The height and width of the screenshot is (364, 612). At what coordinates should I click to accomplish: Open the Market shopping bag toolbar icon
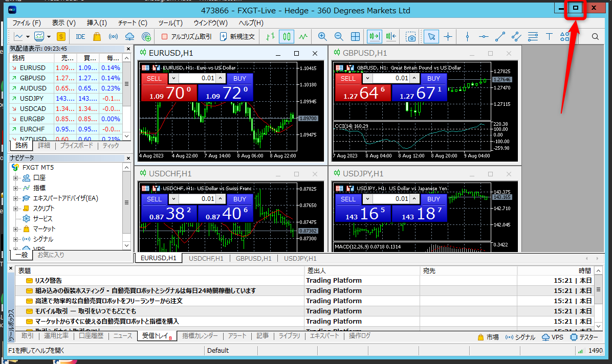pyautogui.click(x=97, y=37)
